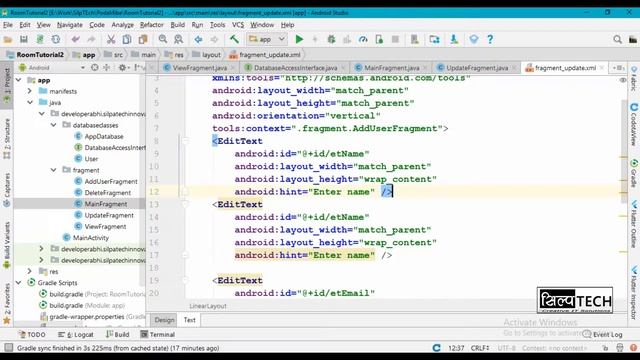Expand the res folder

pos(30,271)
